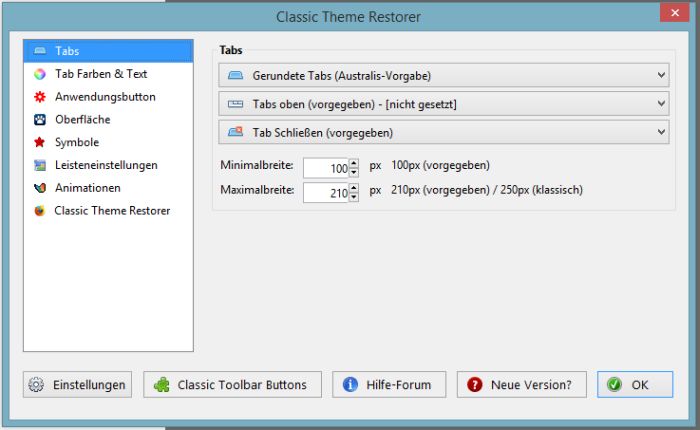Image resolution: width=700 pixels, height=430 pixels.
Task: Click the tabs-on-top icon in second dropdown
Action: click(235, 104)
